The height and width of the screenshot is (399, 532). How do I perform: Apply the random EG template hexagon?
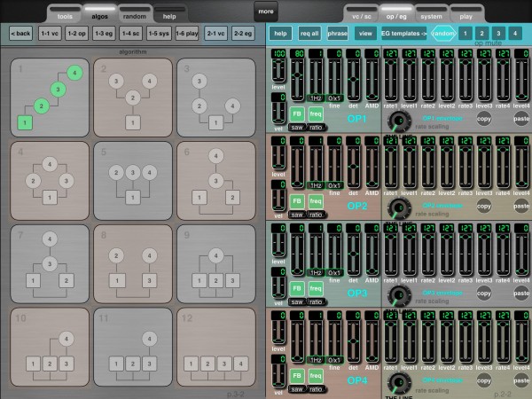(x=443, y=34)
